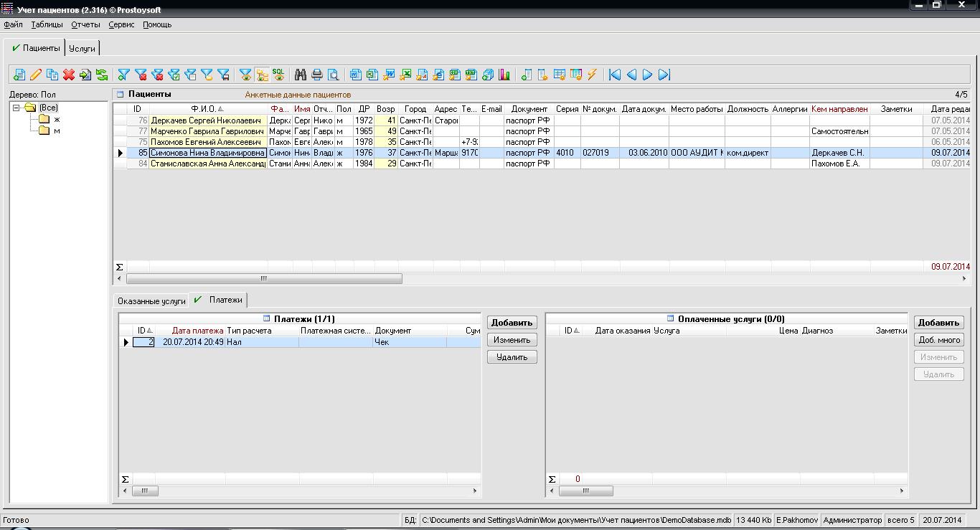
Task: Click the Доб. много button
Action: click(939, 340)
